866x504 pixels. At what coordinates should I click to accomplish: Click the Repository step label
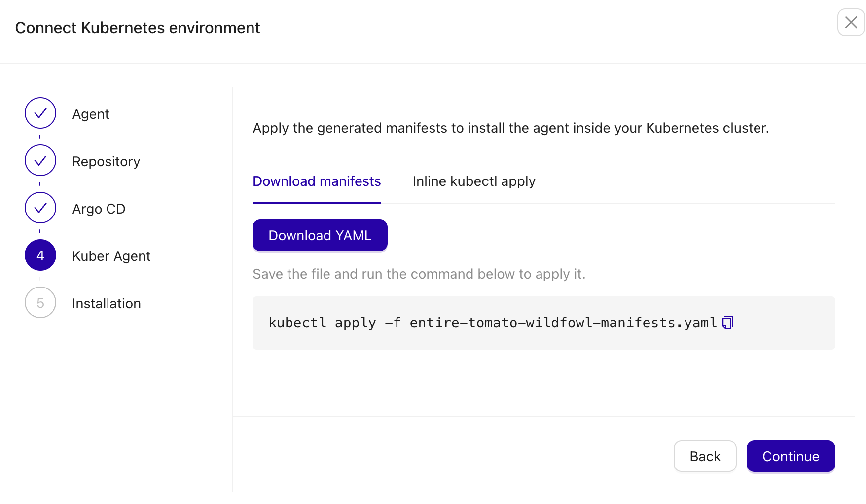[106, 161]
